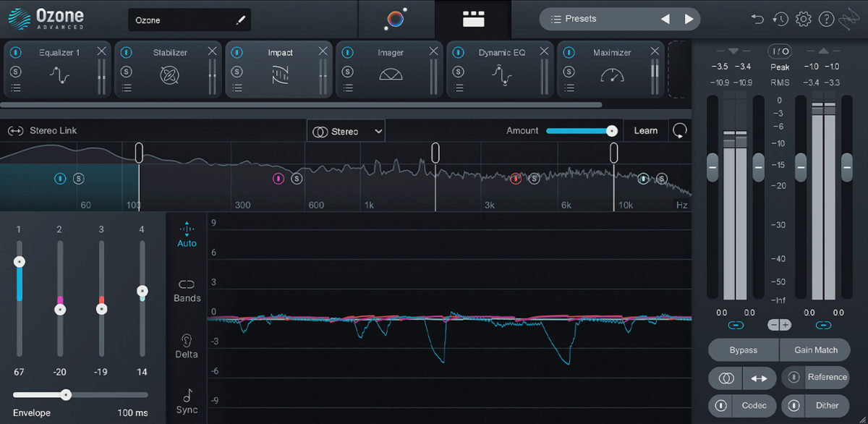868x424 pixels.
Task: Select Auto mode
Action: [x=187, y=234]
